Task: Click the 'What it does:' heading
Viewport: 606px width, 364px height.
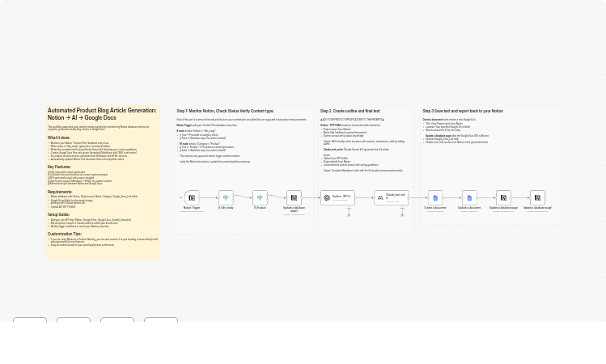Action: pos(59,138)
